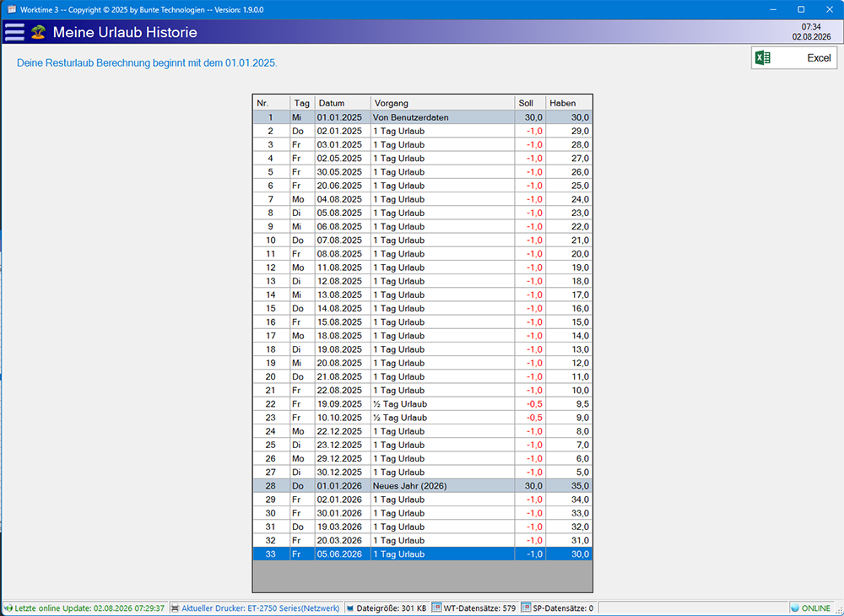Maximize the Worktime 3 window
Viewport: 844px width, 616px height.
point(801,9)
